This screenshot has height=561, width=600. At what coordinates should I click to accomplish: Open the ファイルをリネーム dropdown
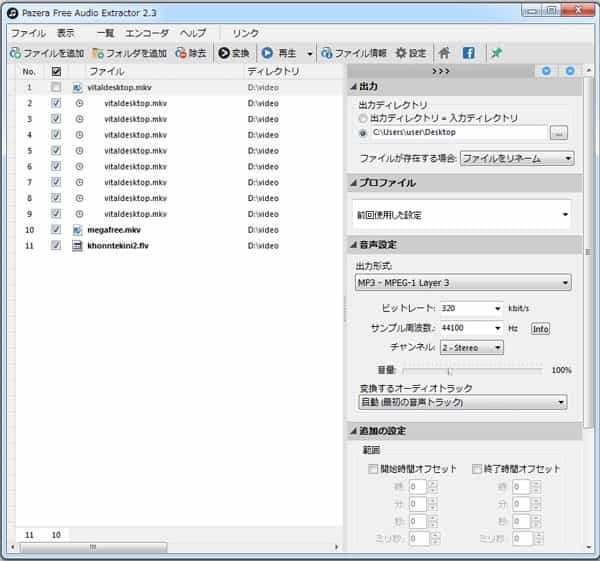tap(517, 158)
